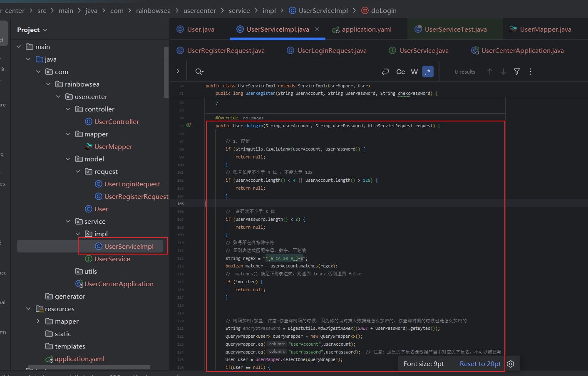Screen dimensions: 588x376
Task: Disable the Regex search toggle
Action: click(428, 72)
